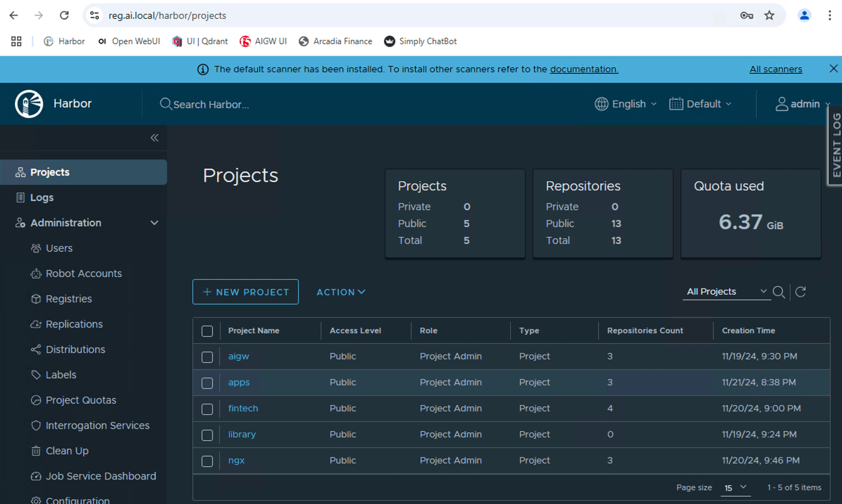This screenshot has height=504, width=842.
Task: Open Logs in the sidebar
Action: 42,197
